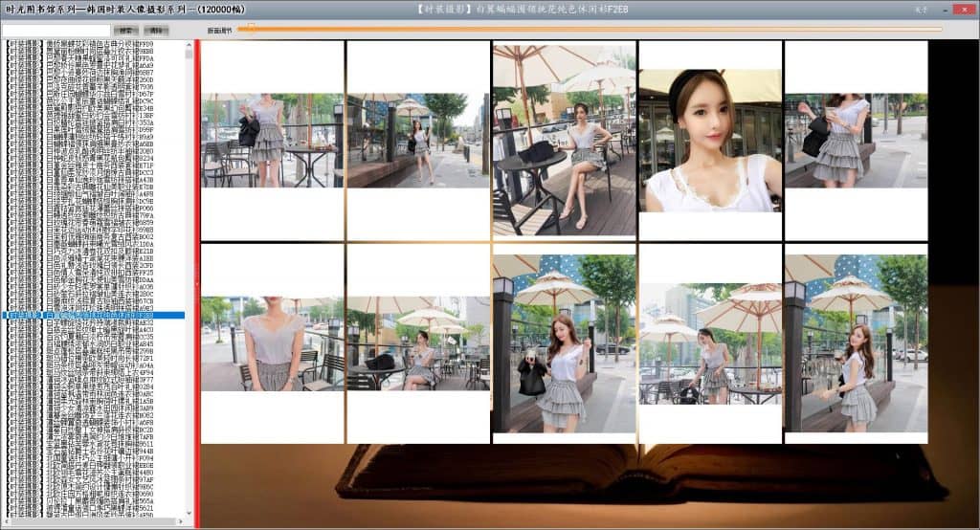Screen dimensions: 980x530
Task: Open top-row thumbnail of woman walking on sidewalk
Action: pos(417,140)
